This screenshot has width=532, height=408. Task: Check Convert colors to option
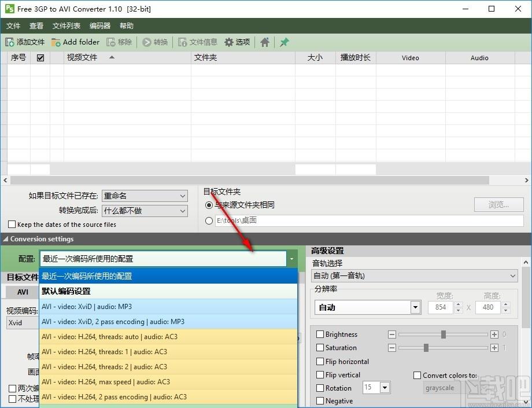click(x=418, y=376)
